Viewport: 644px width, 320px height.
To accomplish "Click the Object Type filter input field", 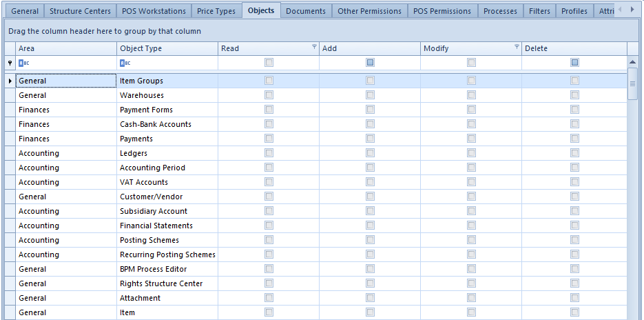I will click(167, 63).
